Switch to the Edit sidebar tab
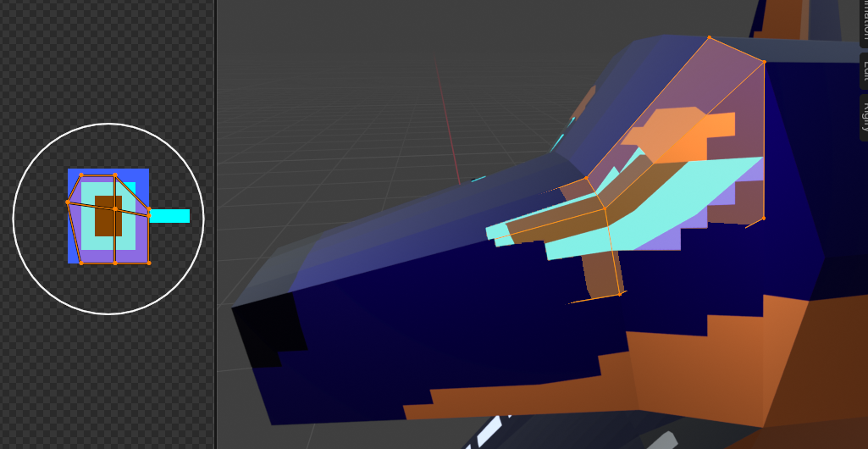The image size is (868, 449). point(863,71)
